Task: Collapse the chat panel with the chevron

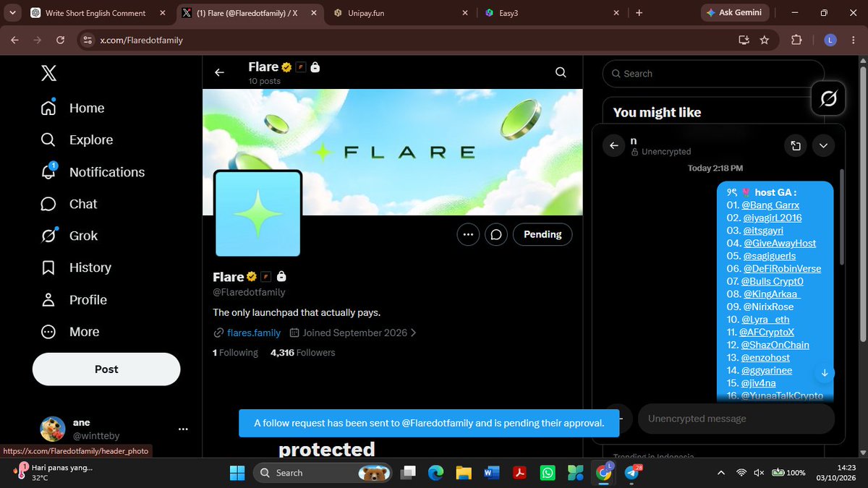Action: (x=824, y=146)
